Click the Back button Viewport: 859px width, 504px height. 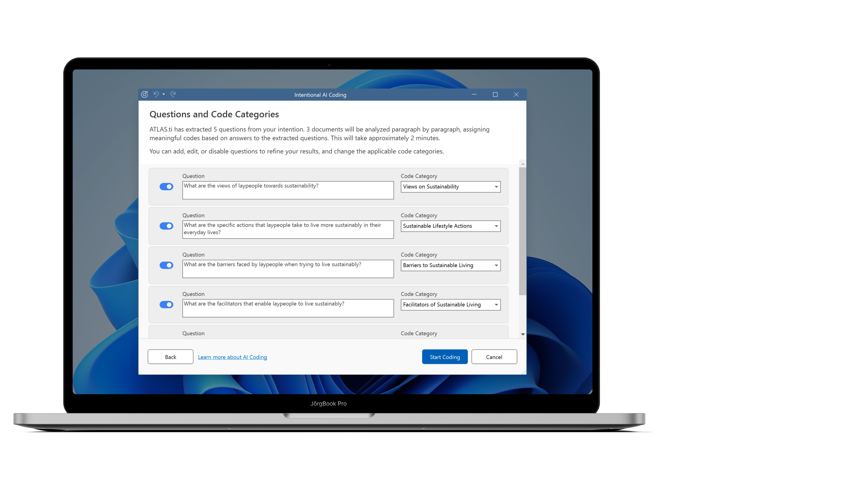(x=170, y=357)
